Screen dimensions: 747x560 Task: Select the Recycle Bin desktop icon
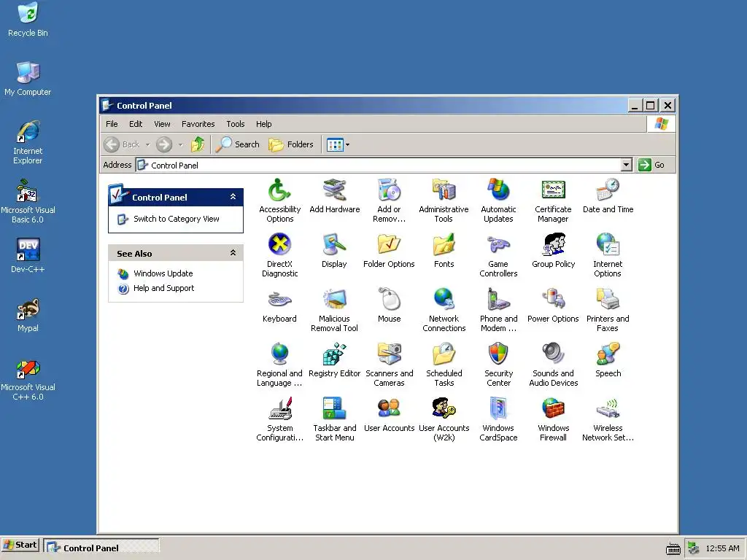pos(28,20)
